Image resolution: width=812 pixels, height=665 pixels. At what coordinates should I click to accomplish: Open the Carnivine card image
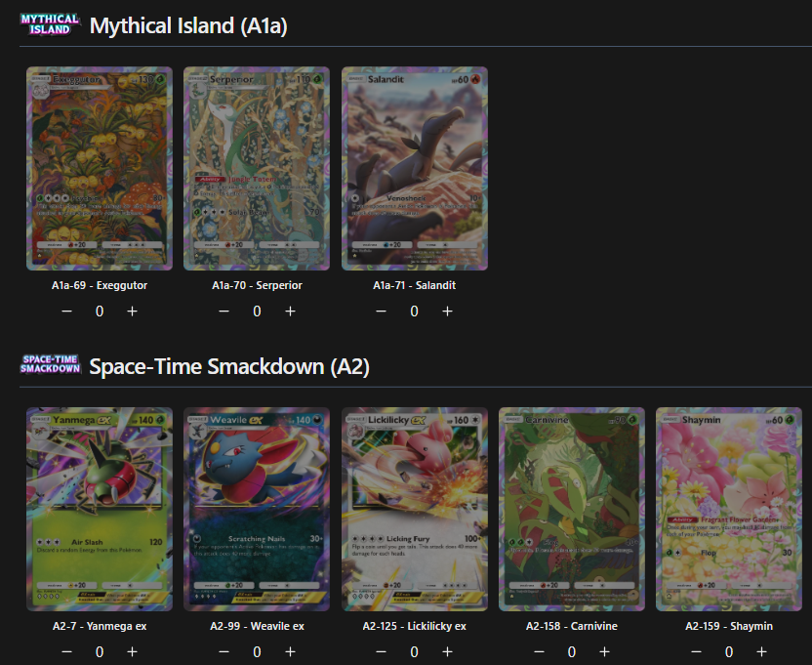pyautogui.click(x=572, y=509)
